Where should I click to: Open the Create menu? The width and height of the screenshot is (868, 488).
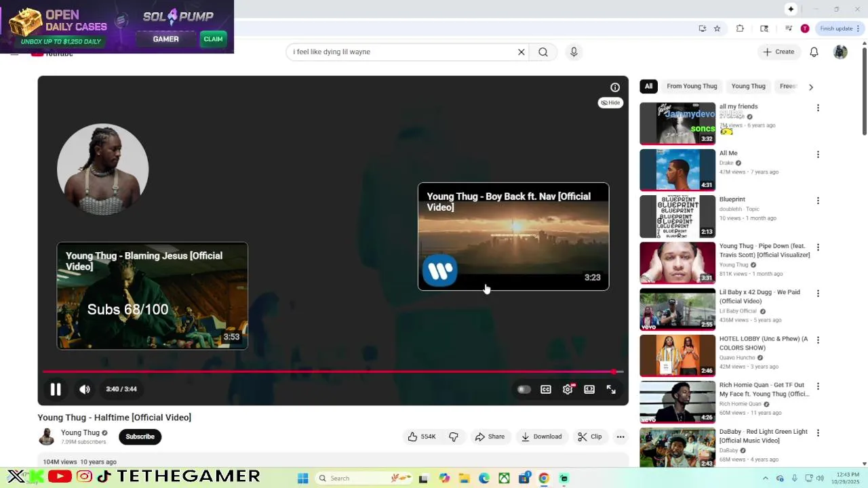click(778, 52)
